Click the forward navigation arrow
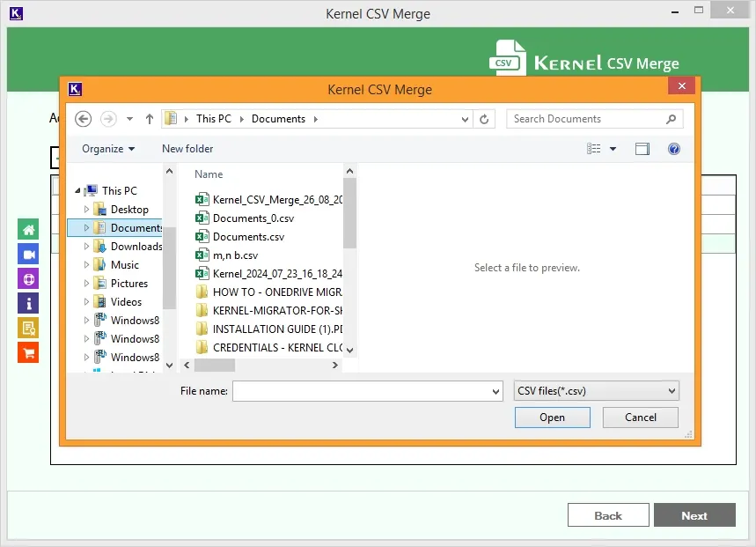Image resolution: width=756 pixels, height=547 pixels. (x=108, y=119)
